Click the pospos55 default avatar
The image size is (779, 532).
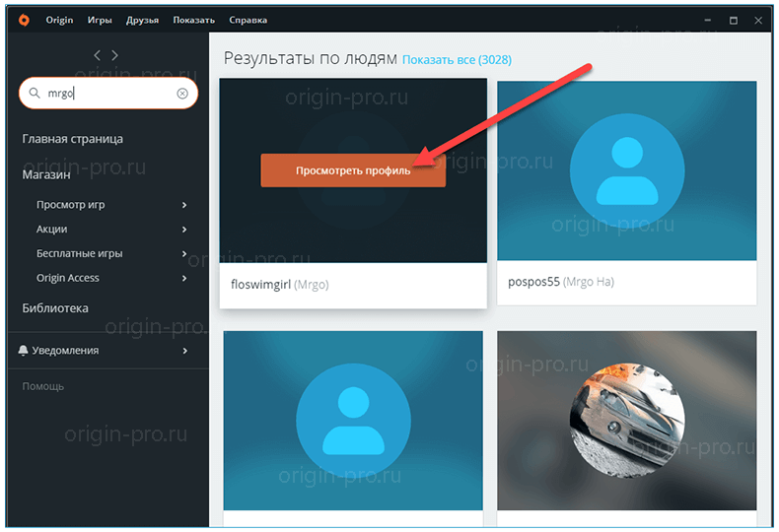click(x=627, y=170)
